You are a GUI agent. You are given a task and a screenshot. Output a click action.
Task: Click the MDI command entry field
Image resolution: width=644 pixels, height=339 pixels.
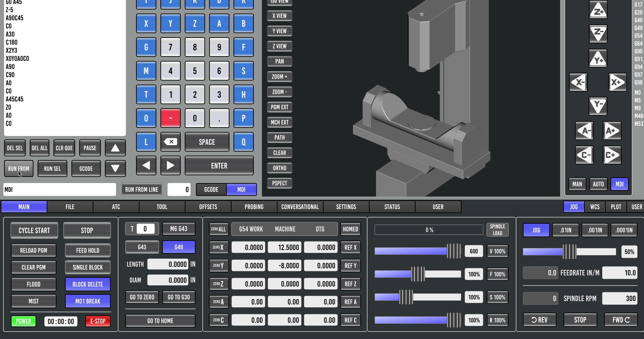pos(60,189)
